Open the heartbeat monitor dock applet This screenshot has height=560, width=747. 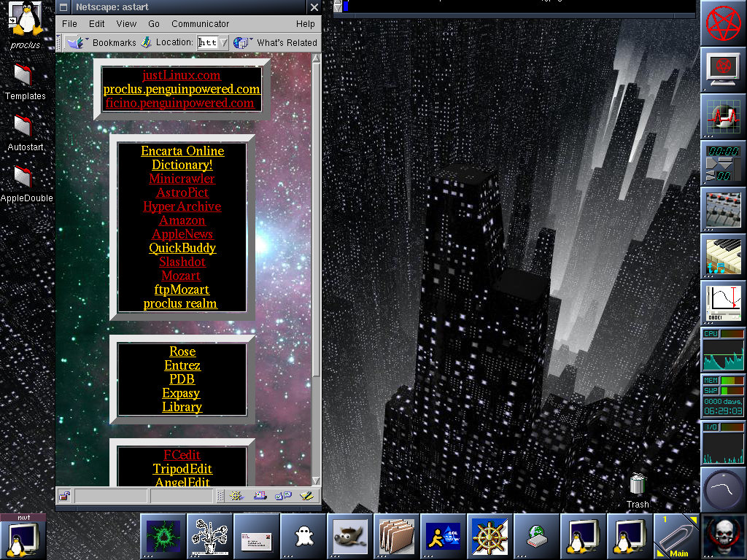pyautogui.click(x=723, y=116)
